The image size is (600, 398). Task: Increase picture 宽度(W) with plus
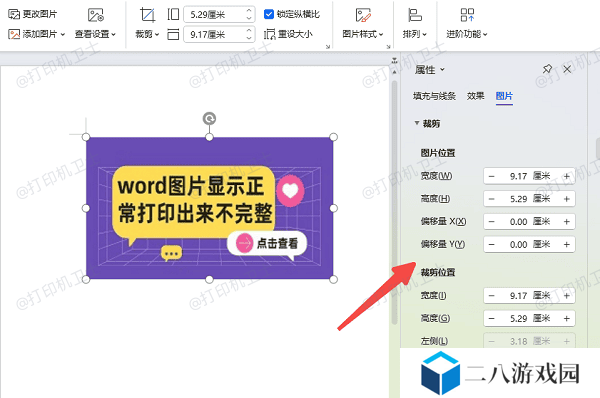click(x=567, y=176)
